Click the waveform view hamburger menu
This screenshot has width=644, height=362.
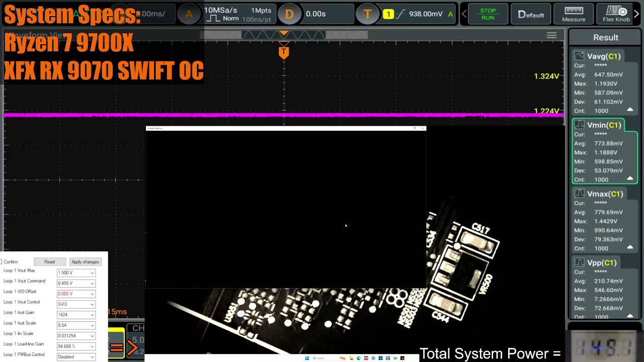coord(551,36)
